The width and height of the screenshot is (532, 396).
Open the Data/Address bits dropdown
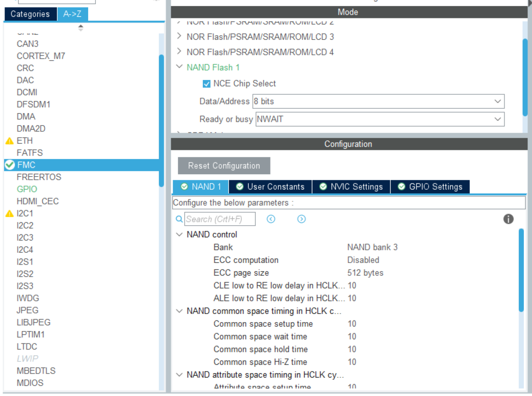pos(498,101)
